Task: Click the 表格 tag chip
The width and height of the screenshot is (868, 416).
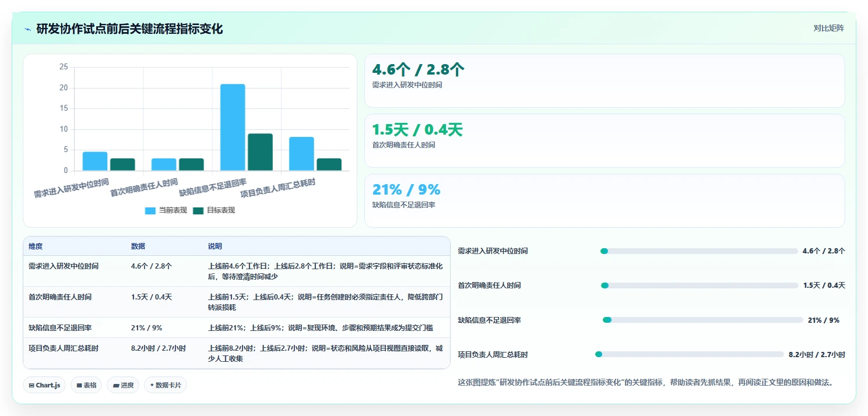Action: click(x=86, y=385)
